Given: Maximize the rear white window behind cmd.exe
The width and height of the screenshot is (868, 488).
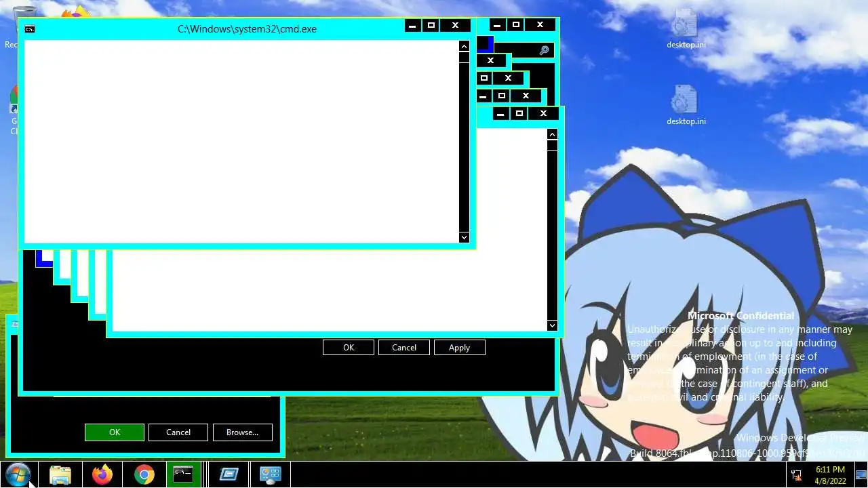Looking at the screenshot, I should tap(519, 114).
